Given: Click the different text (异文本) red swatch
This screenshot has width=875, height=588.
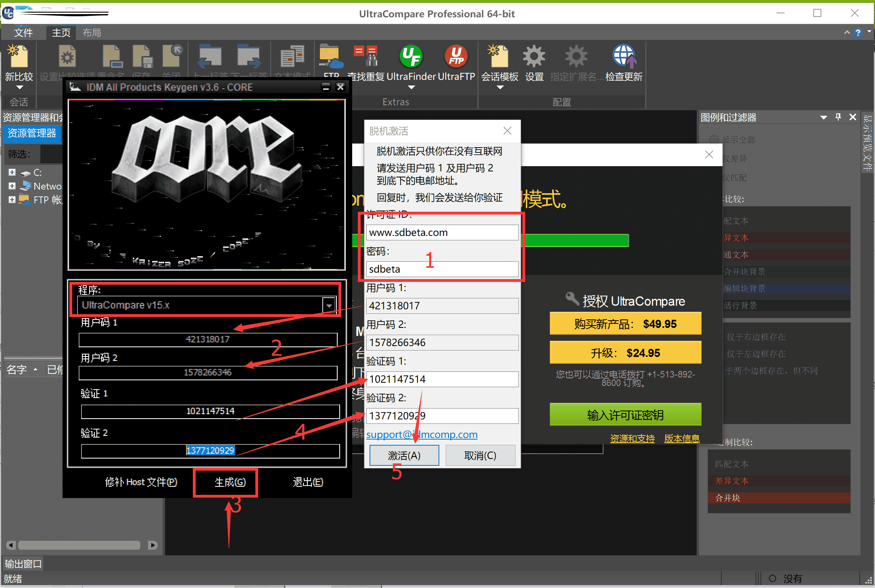Looking at the screenshot, I should point(787,238).
